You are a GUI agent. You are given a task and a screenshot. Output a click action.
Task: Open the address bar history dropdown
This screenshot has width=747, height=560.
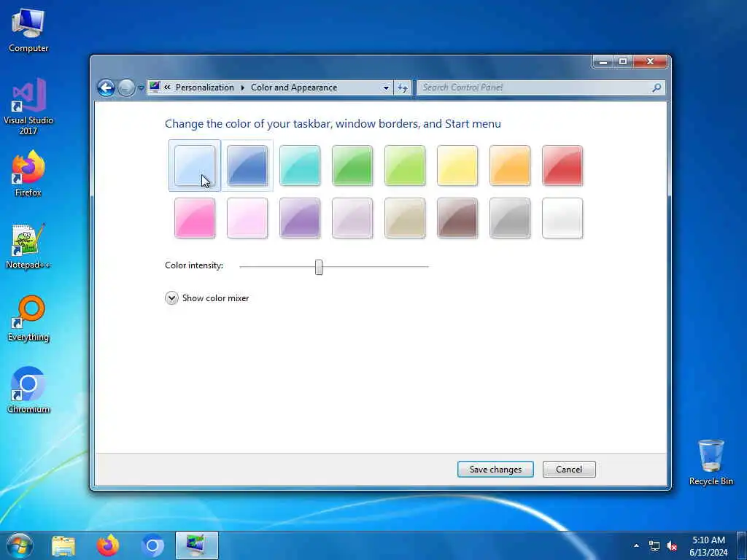pyautogui.click(x=386, y=87)
